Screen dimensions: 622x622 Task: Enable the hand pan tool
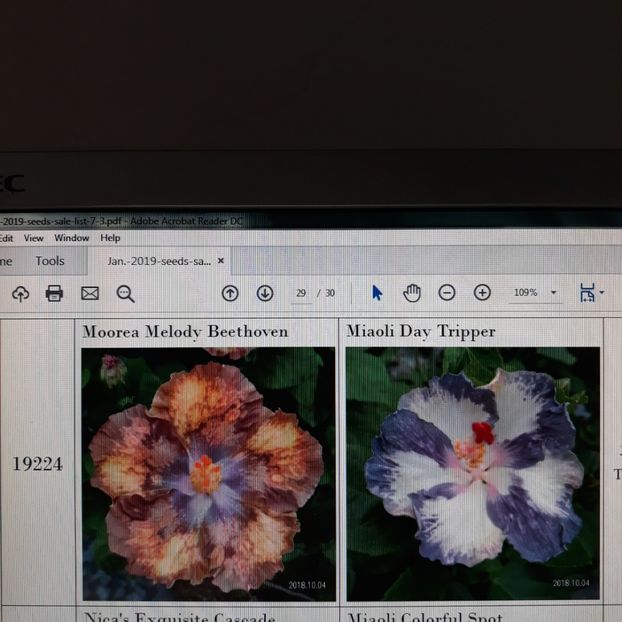pyautogui.click(x=412, y=292)
